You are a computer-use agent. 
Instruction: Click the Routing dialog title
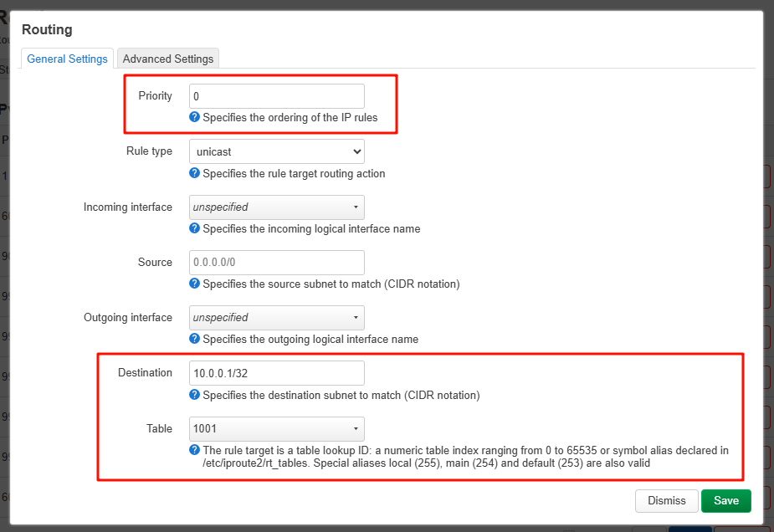point(47,30)
